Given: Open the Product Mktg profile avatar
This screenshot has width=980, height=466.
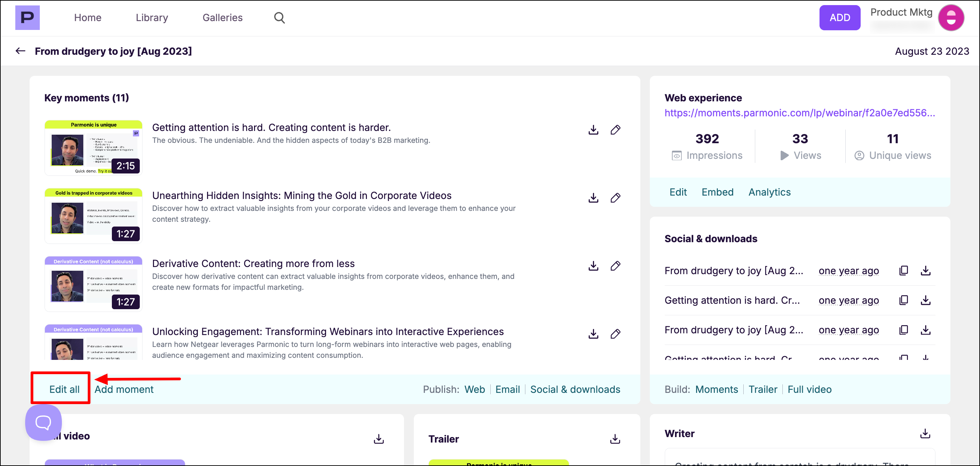Looking at the screenshot, I should (951, 18).
